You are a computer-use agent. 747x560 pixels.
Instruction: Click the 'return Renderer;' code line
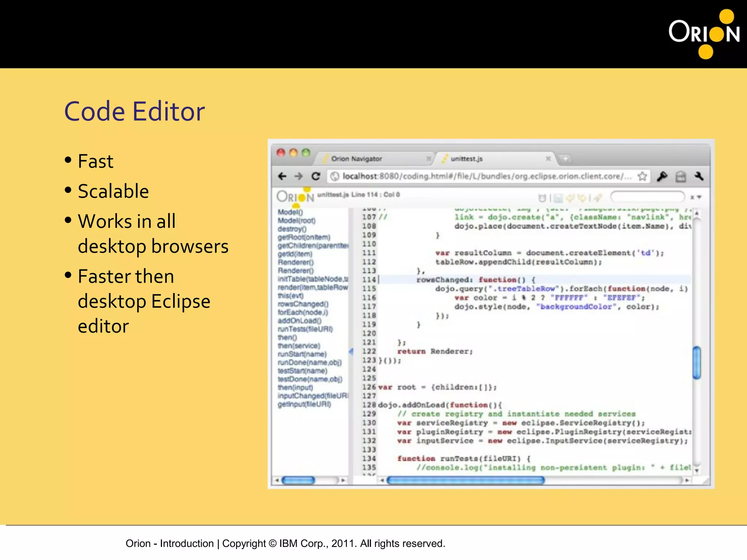coord(435,351)
